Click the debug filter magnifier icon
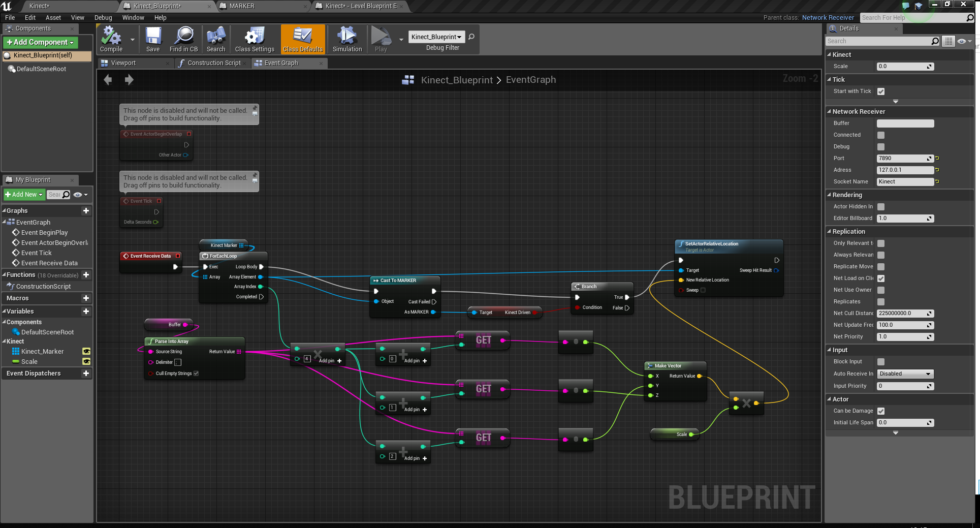This screenshot has height=528, width=980. pyautogui.click(x=471, y=37)
